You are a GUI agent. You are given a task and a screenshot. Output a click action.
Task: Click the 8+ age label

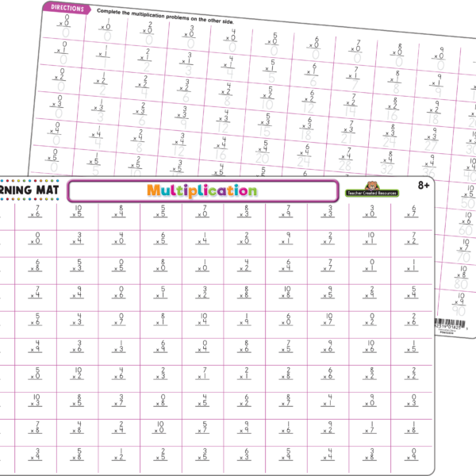tap(424, 185)
